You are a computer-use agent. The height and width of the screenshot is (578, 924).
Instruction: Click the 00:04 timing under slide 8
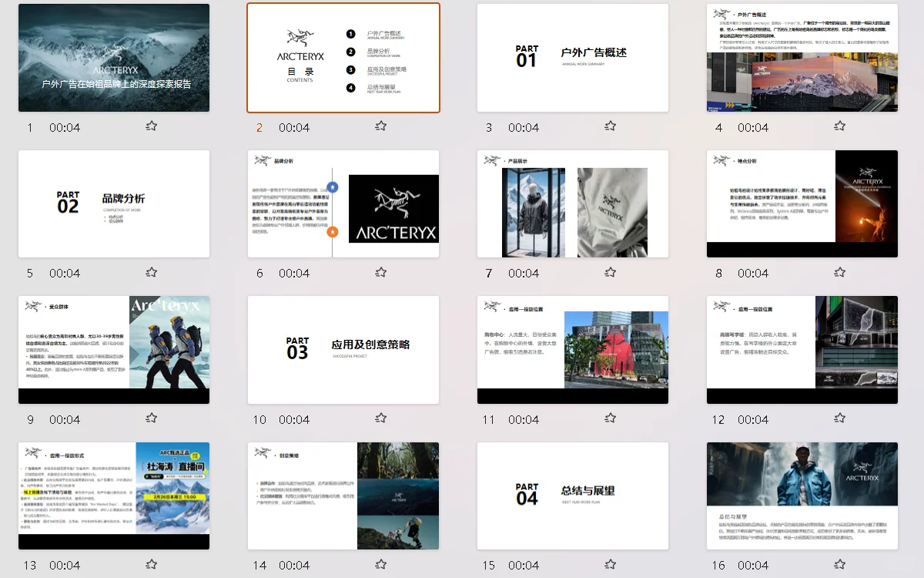point(753,274)
